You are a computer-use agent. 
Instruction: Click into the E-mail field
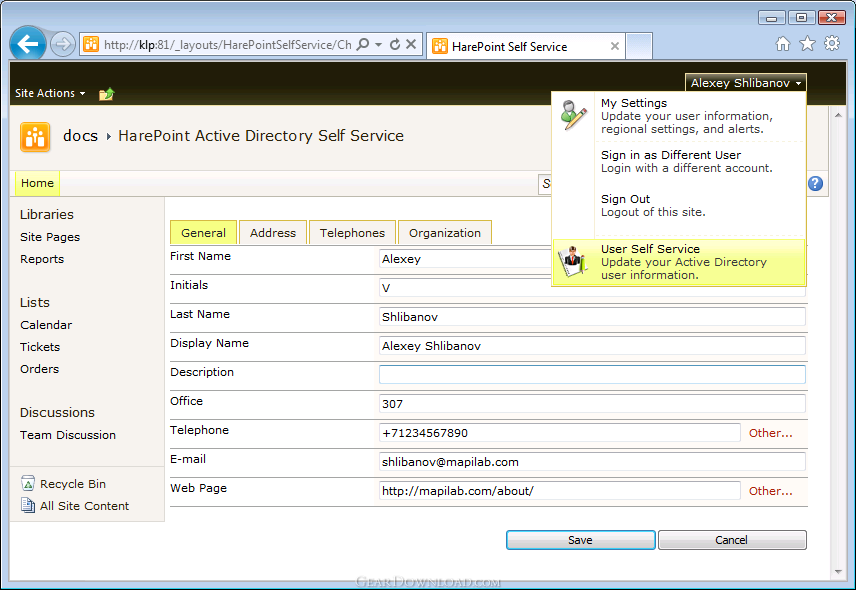592,462
